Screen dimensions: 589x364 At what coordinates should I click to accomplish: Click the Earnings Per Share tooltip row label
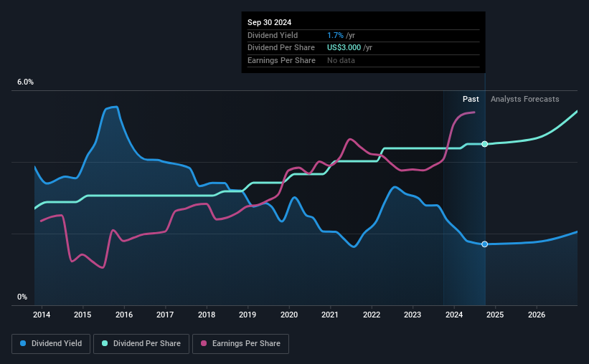tap(281, 60)
